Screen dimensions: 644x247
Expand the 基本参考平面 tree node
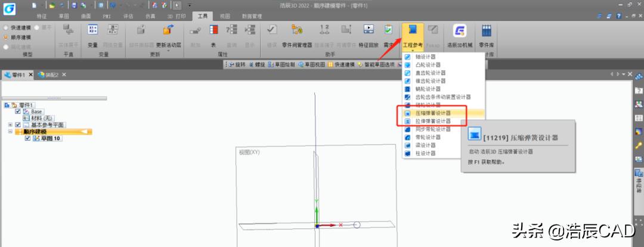[10, 124]
